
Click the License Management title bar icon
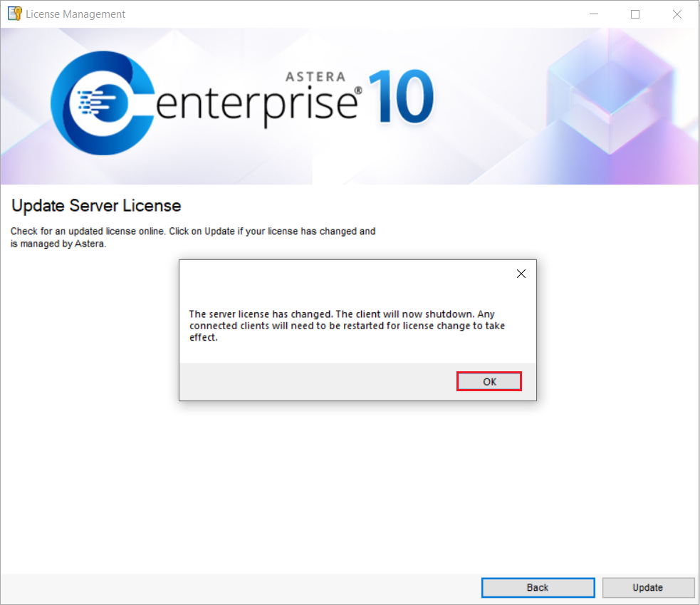14,14
